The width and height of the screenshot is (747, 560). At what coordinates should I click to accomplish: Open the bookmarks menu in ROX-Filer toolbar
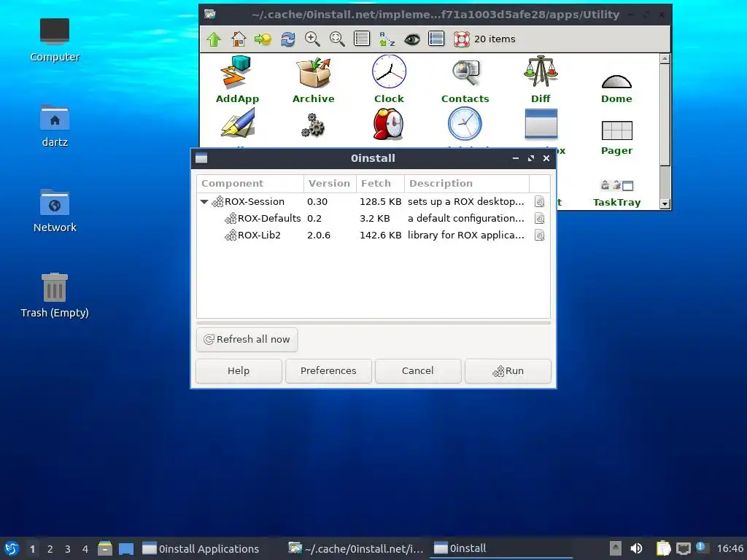coord(263,39)
